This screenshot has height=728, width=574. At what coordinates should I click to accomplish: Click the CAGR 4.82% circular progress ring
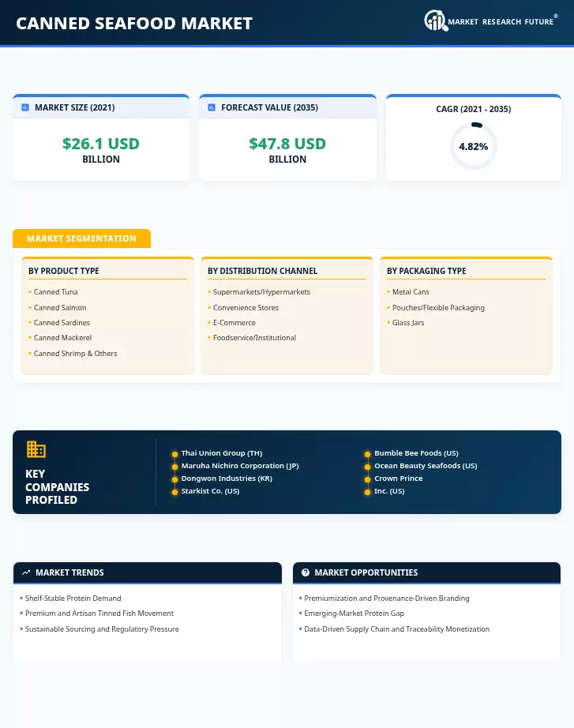473,146
